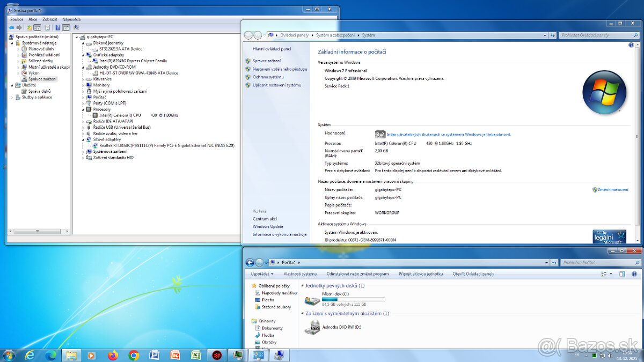644x362 pixels.
Task: Click Odinstalovat nebo změnit program
Action: click(357, 274)
